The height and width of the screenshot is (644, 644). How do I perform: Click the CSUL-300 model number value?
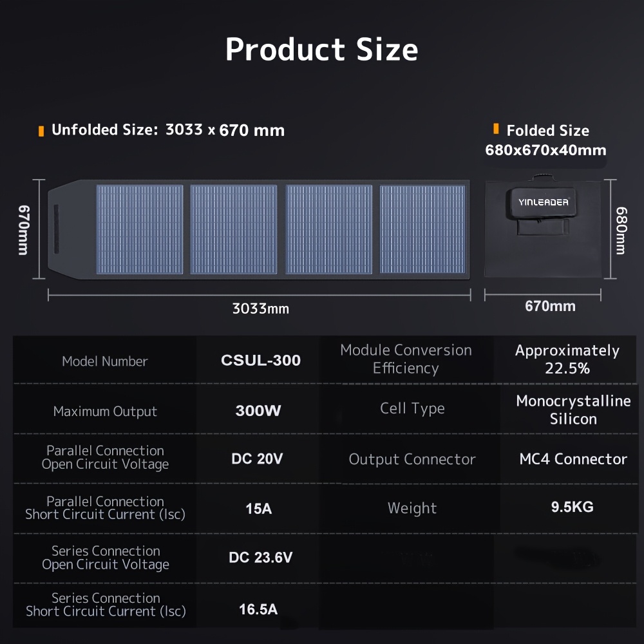(x=261, y=360)
